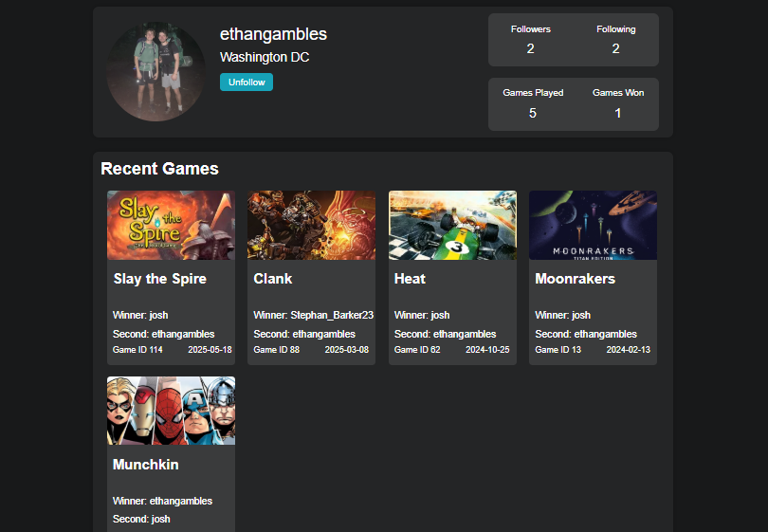The image size is (768, 532).
Task: Click Second: ethangambles on Heat card
Action: click(445, 334)
